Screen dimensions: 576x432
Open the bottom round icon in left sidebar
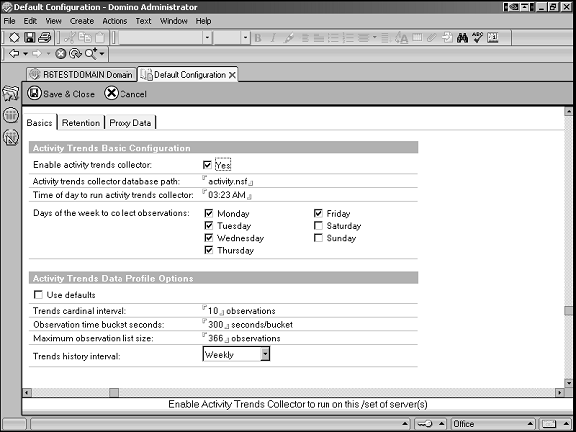coord(11,137)
